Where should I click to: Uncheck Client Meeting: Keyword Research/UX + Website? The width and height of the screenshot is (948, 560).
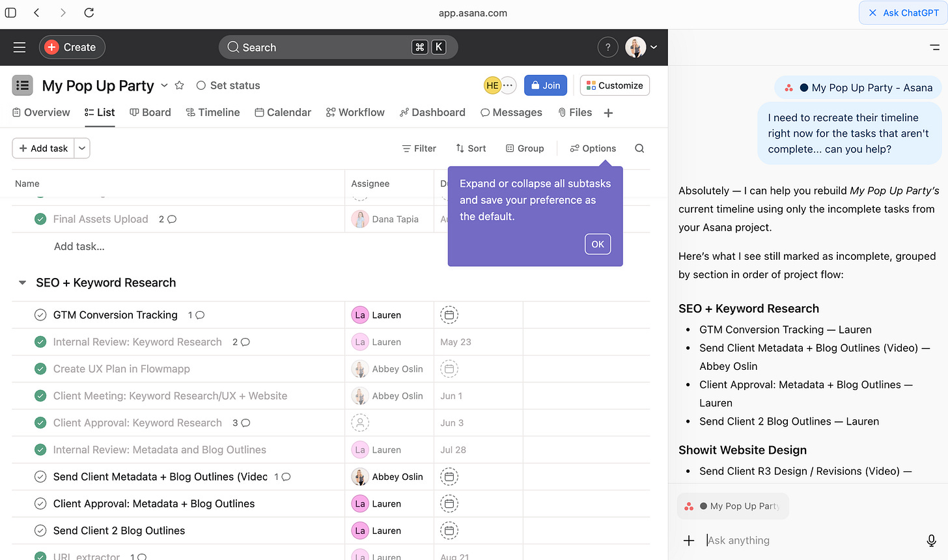tap(40, 396)
